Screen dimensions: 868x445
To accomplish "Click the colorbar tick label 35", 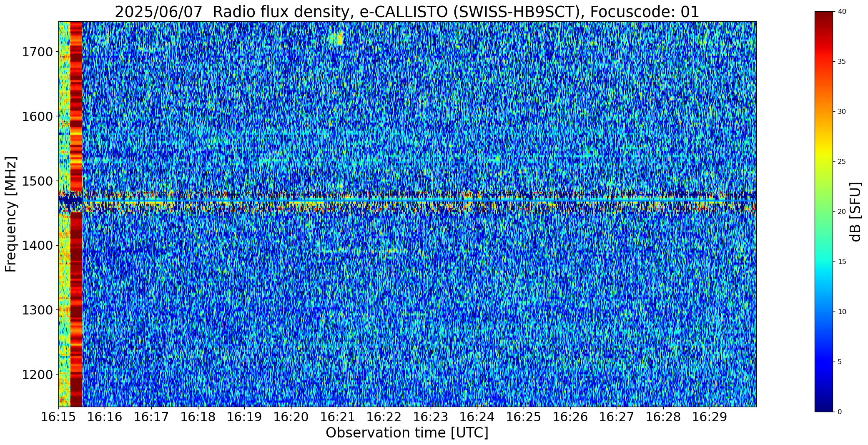I will [x=842, y=62].
